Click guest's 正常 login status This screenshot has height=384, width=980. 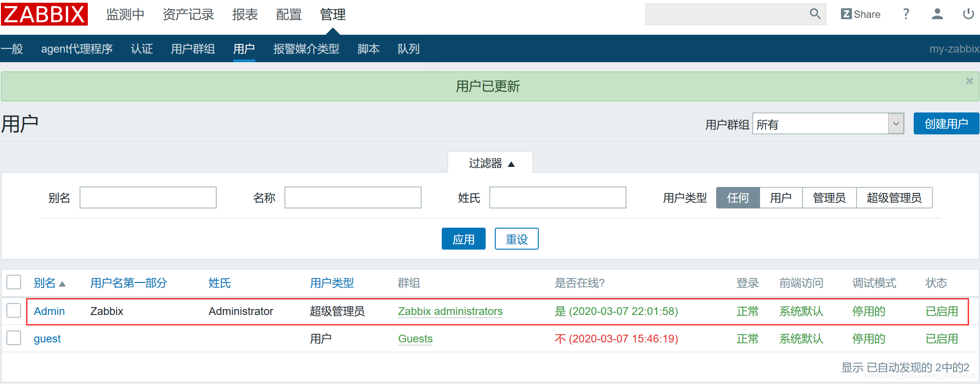pos(748,339)
